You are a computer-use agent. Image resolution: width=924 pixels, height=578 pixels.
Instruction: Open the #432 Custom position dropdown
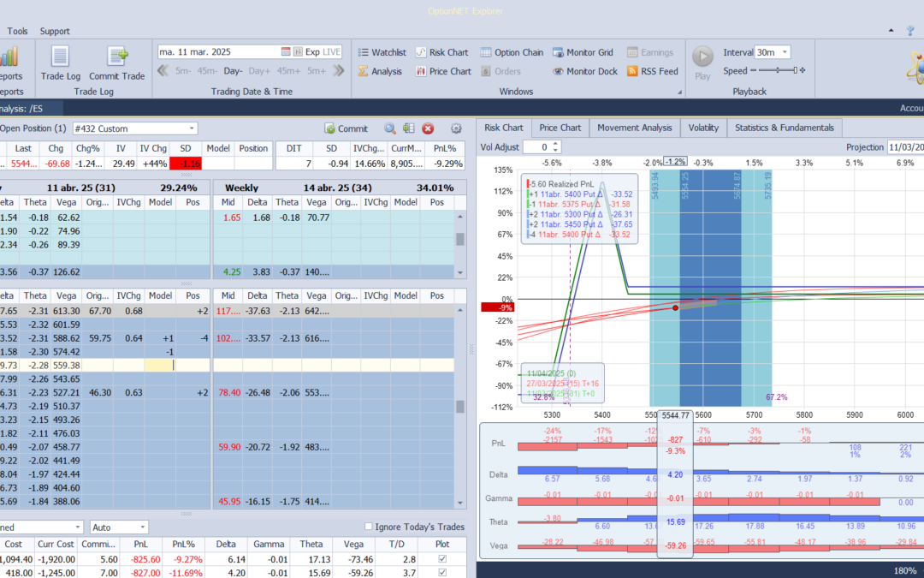192,128
